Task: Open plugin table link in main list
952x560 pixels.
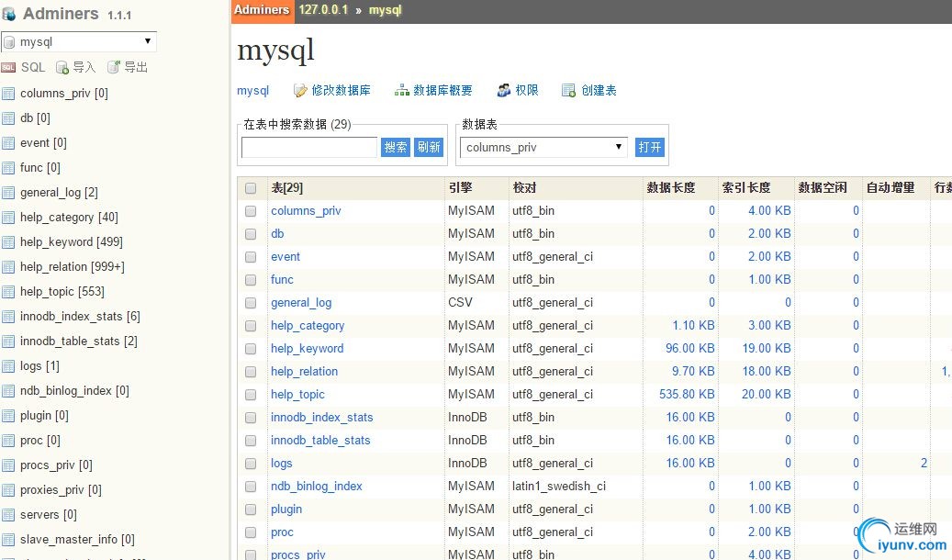Action: [286, 510]
